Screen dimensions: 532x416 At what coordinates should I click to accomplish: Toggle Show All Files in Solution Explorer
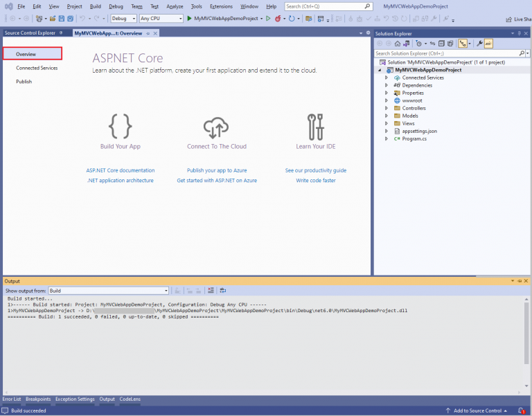(451, 43)
